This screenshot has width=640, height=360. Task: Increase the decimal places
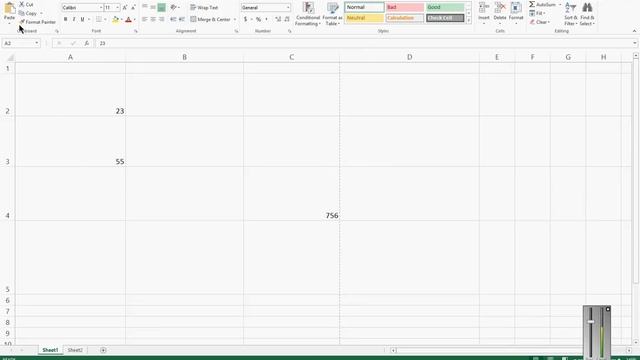point(278,19)
